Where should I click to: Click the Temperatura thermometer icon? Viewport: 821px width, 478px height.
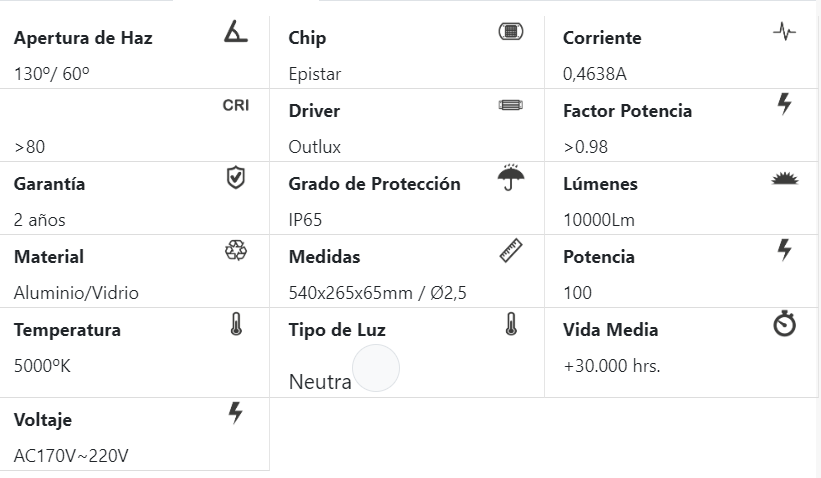click(236, 324)
